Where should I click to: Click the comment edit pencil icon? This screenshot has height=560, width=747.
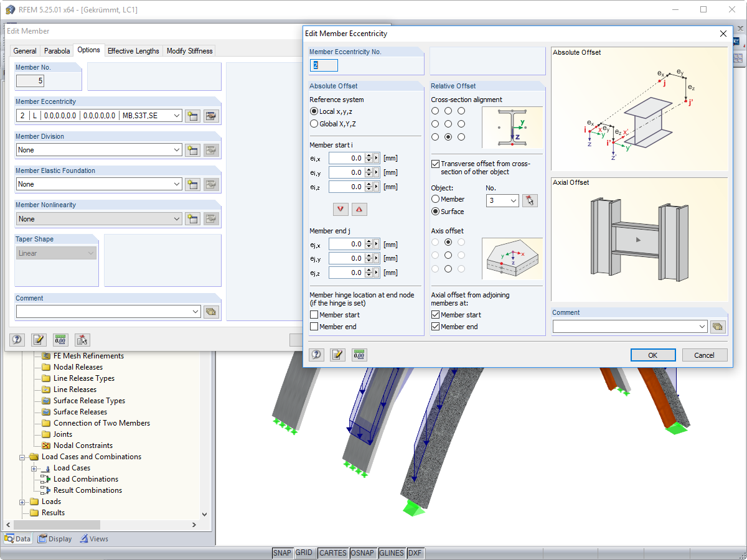(x=337, y=354)
